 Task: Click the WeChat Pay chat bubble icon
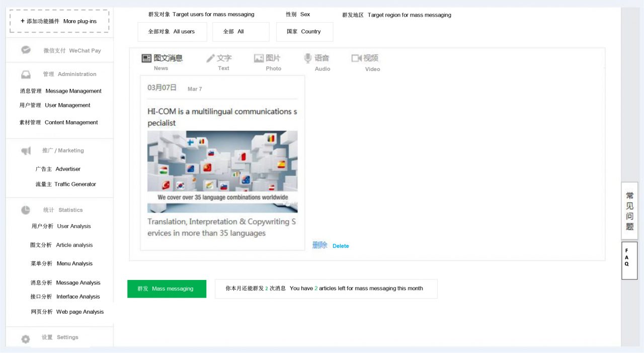pyautogui.click(x=26, y=50)
